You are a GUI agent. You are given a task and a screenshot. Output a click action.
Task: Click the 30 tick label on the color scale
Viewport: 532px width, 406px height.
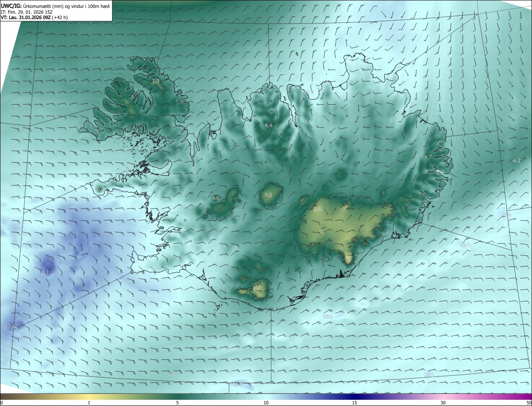tap(443, 403)
